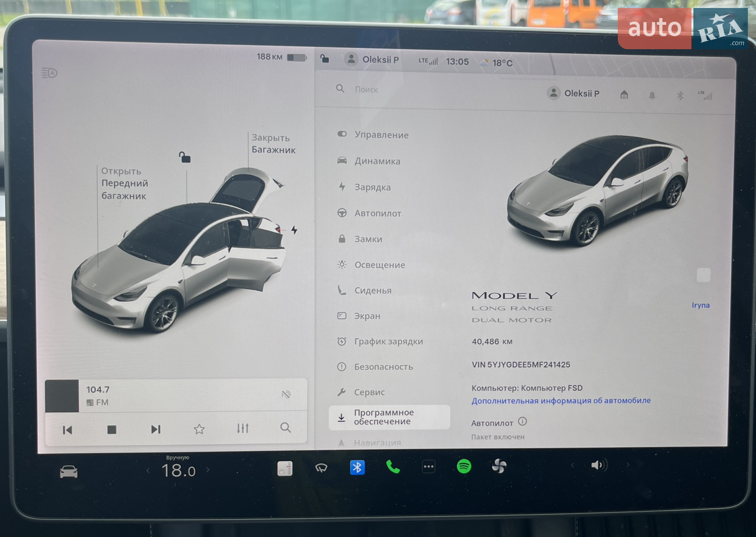Tap the Iryna car name link

point(700,305)
